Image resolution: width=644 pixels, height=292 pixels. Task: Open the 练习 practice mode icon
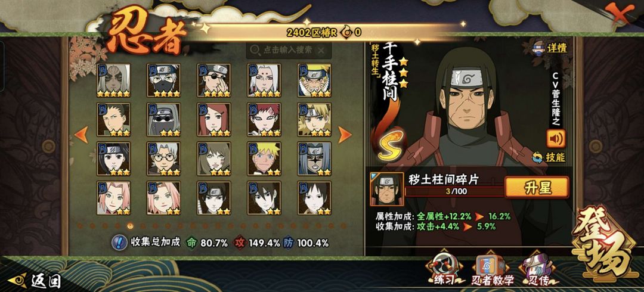(x=443, y=271)
